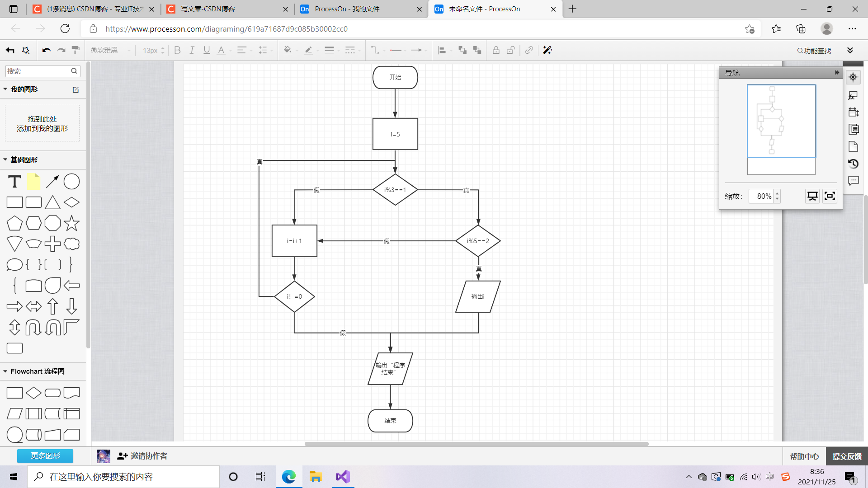Image resolution: width=868 pixels, height=488 pixels.
Task: Click the beautify magic wand icon
Action: pos(547,50)
